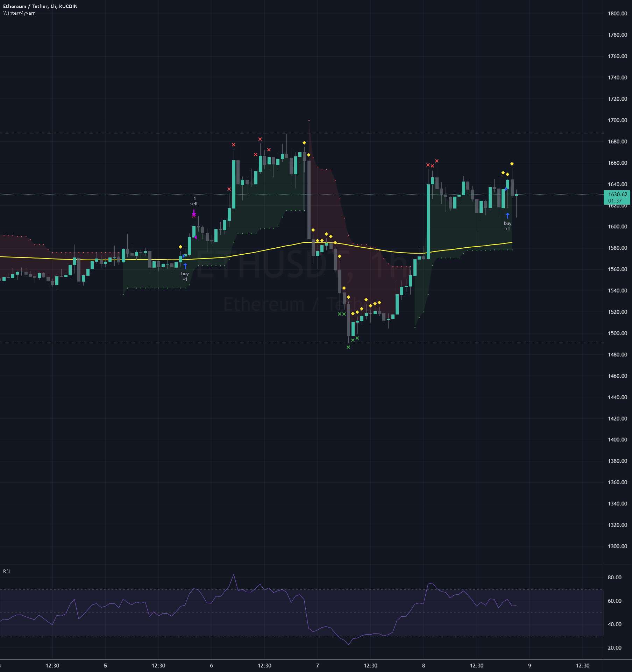Click the day 5 label on time axis
Viewport: 632px width, 672px height.
105,666
